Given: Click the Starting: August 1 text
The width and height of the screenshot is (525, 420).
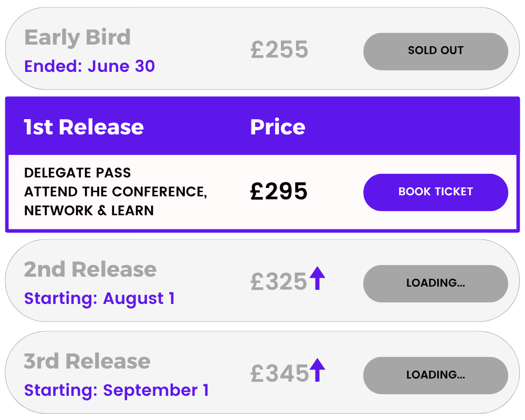Looking at the screenshot, I should [x=99, y=298].
